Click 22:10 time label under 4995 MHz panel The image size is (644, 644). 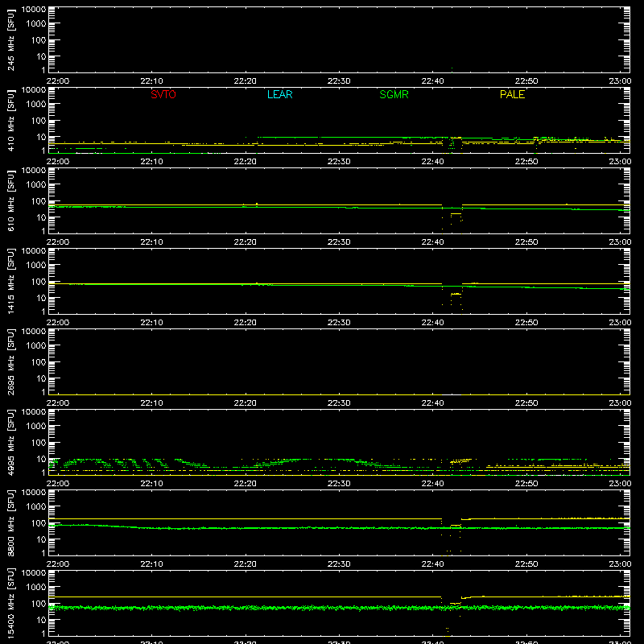tap(151, 484)
